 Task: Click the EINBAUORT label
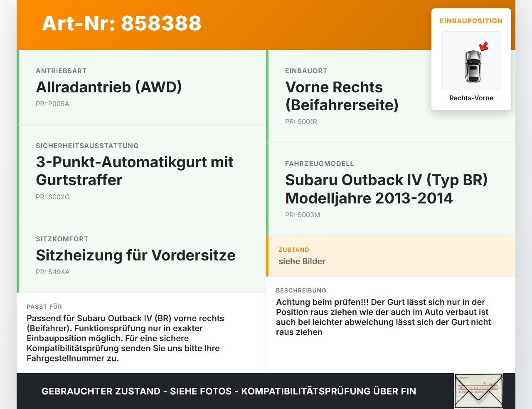(x=306, y=71)
